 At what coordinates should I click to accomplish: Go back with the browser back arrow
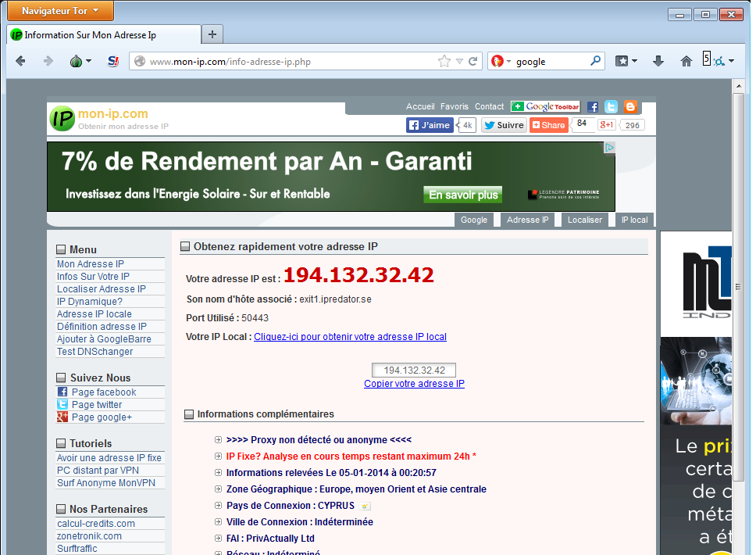(20, 61)
